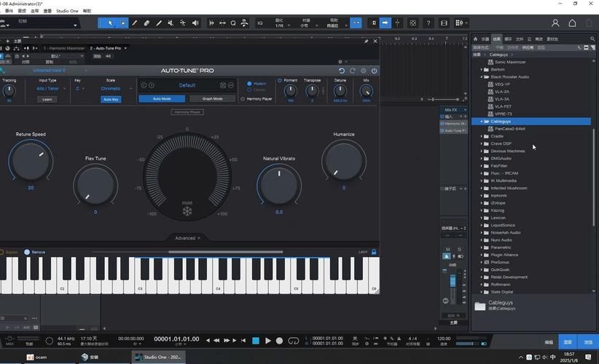The width and height of the screenshot is (599, 364).
Task: Open the 2 - Auto-Tune Pro plugin dropdown
Action: click(125, 49)
